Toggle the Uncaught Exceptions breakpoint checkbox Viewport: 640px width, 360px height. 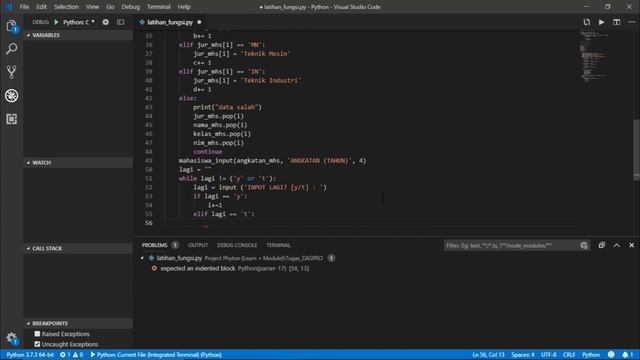point(37,344)
